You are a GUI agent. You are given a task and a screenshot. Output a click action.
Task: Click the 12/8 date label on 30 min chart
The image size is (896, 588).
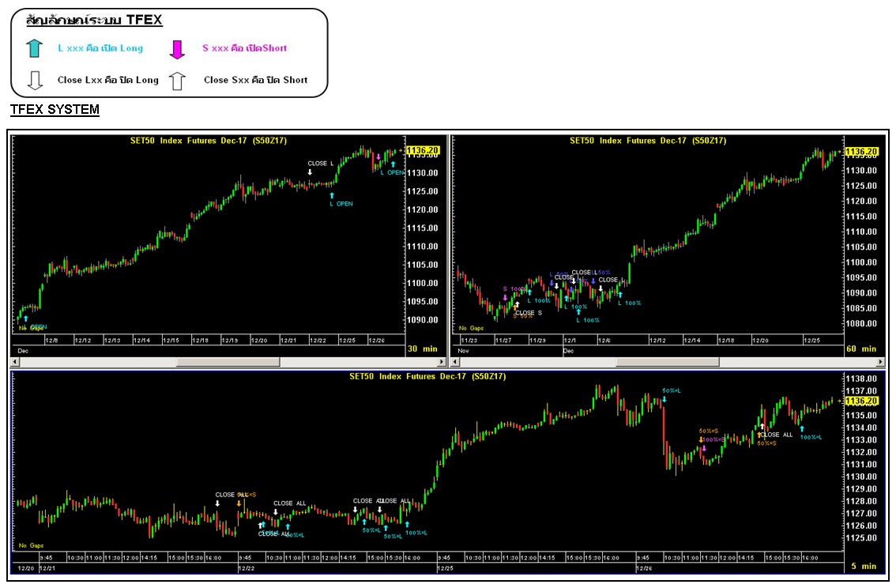click(x=51, y=341)
